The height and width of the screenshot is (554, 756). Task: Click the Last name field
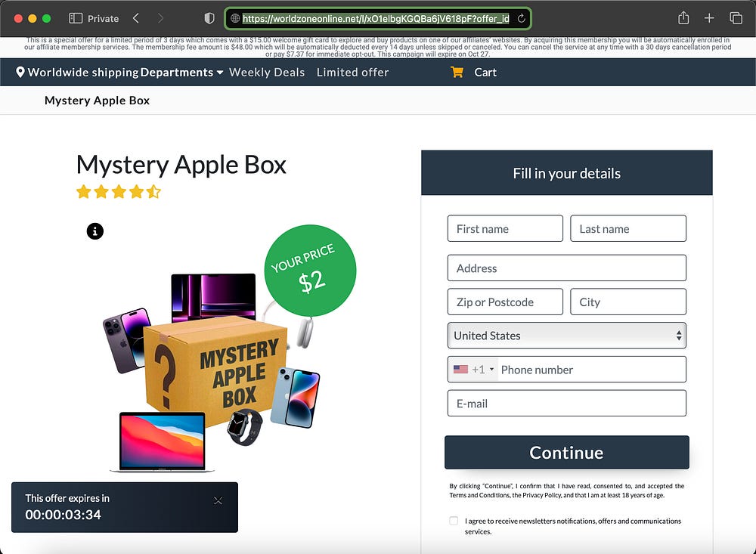coord(627,228)
